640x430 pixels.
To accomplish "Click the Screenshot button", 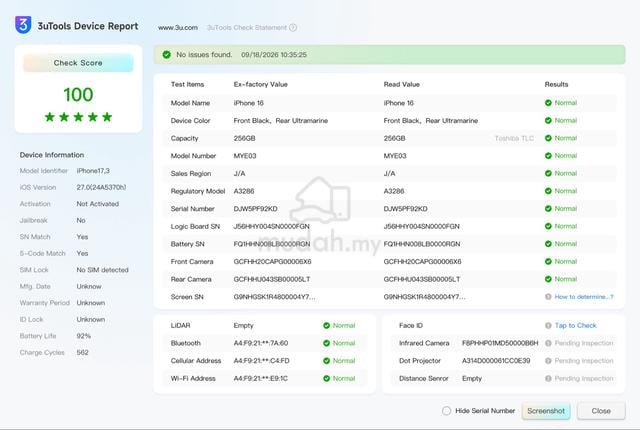I will [546, 411].
